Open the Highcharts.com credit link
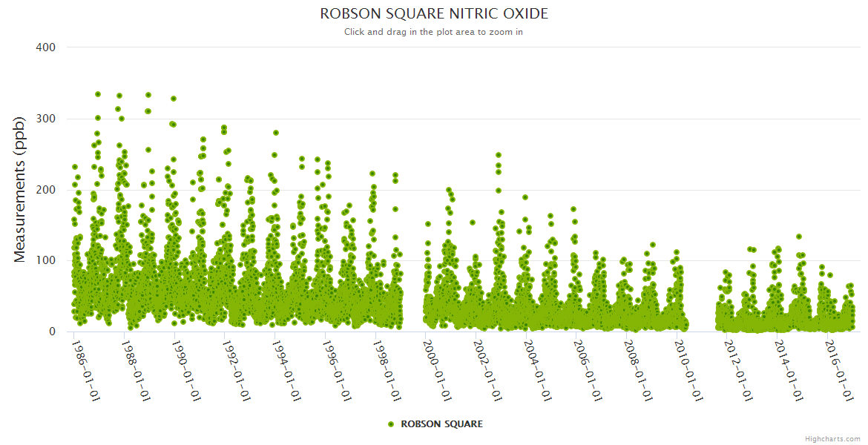The image size is (868, 445). coord(832,438)
